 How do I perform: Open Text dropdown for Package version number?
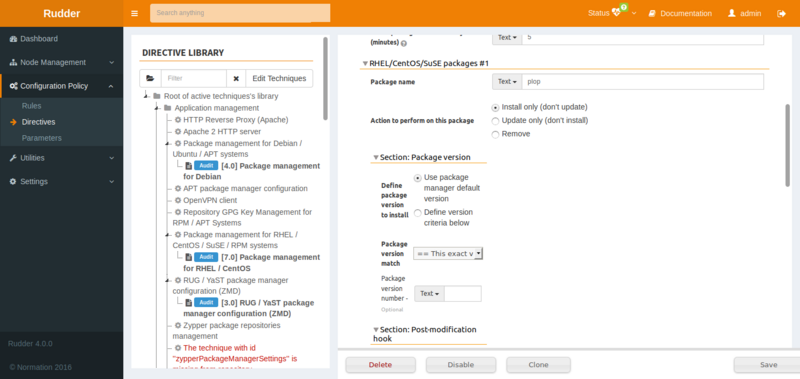pyautogui.click(x=429, y=294)
